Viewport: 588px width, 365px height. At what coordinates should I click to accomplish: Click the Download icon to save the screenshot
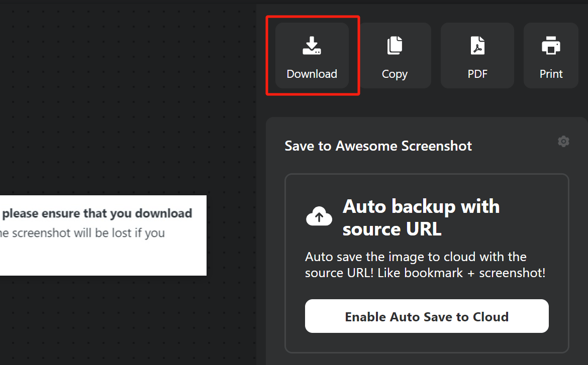tap(312, 46)
